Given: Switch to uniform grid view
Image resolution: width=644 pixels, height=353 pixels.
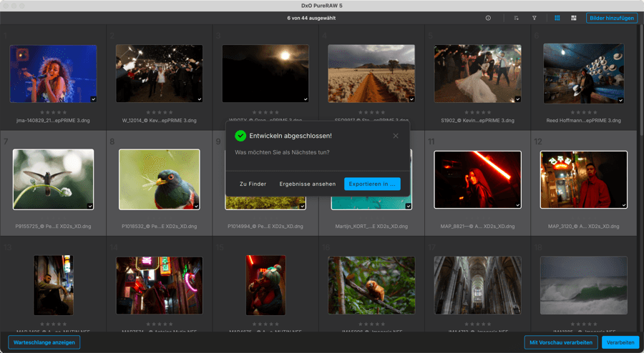Looking at the screenshot, I should (557, 18).
